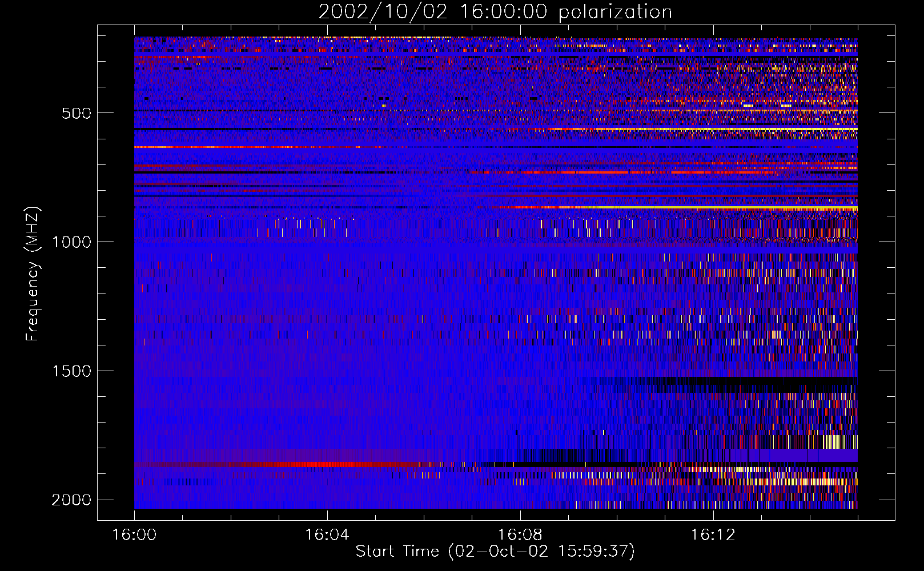Click the 16:12 time tick label
This screenshot has width=924, height=571.
(713, 535)
